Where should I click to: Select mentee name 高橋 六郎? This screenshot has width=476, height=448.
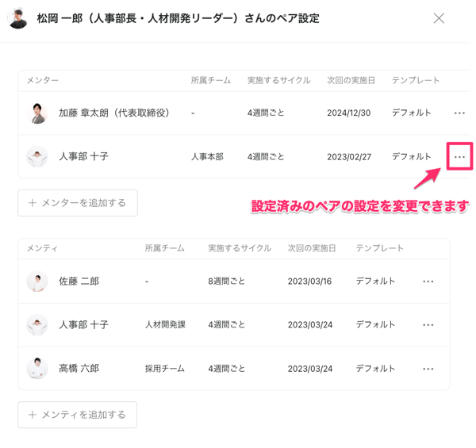[x=79, y=369]
